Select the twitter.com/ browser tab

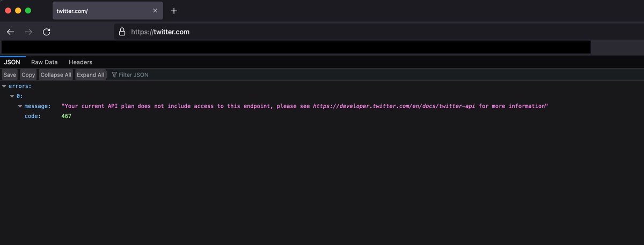107,11
